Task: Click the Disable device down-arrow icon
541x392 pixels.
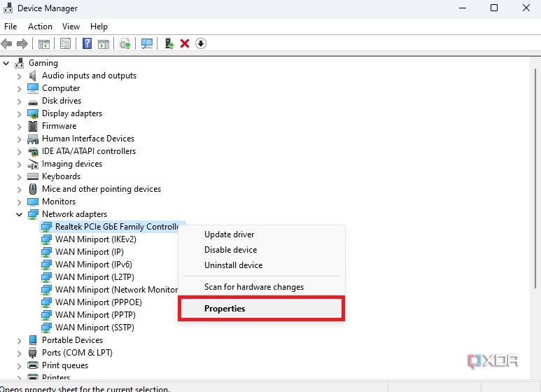Action: [x=201, y=44]
